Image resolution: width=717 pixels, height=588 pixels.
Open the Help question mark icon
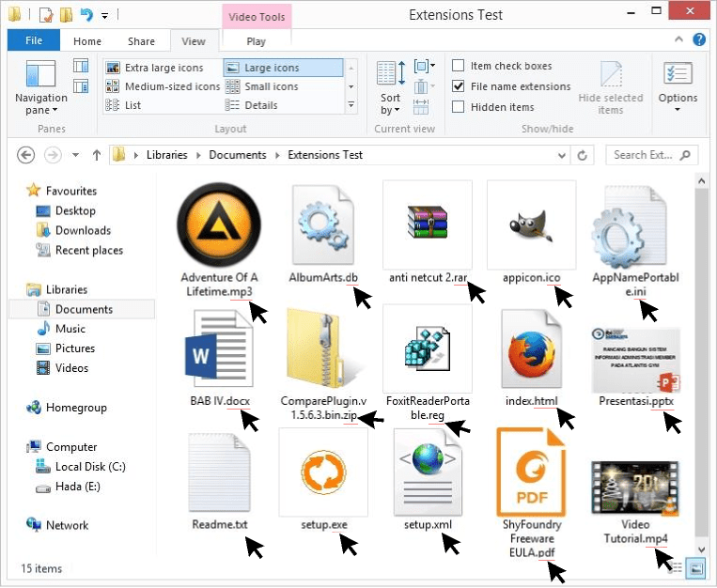[x=699, y=39]
